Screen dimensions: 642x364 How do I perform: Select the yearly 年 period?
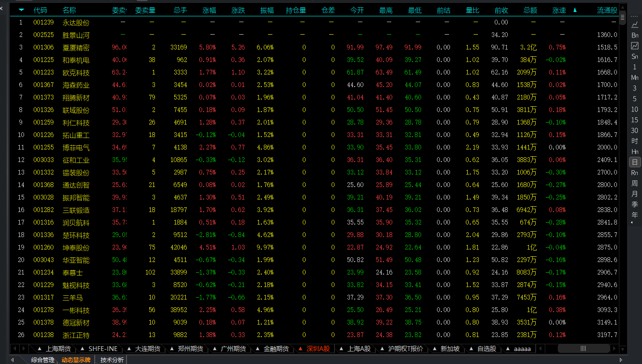coord(635,215)
